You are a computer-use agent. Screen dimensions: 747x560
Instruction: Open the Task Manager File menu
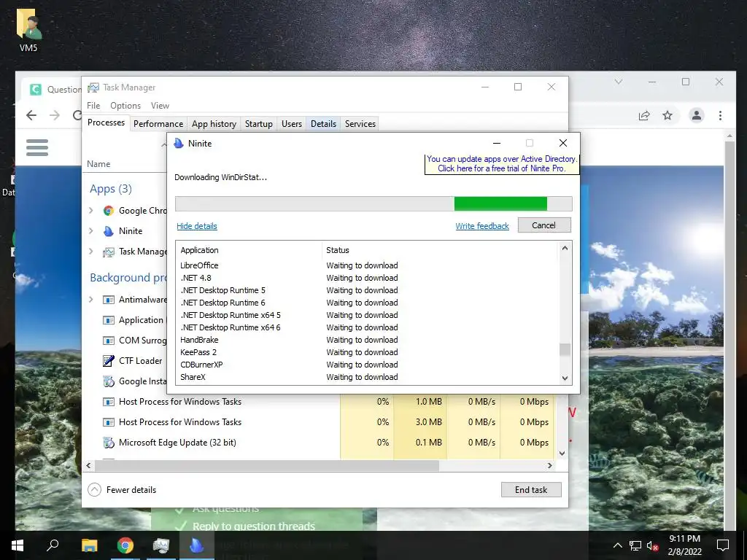tap(93, 106)
